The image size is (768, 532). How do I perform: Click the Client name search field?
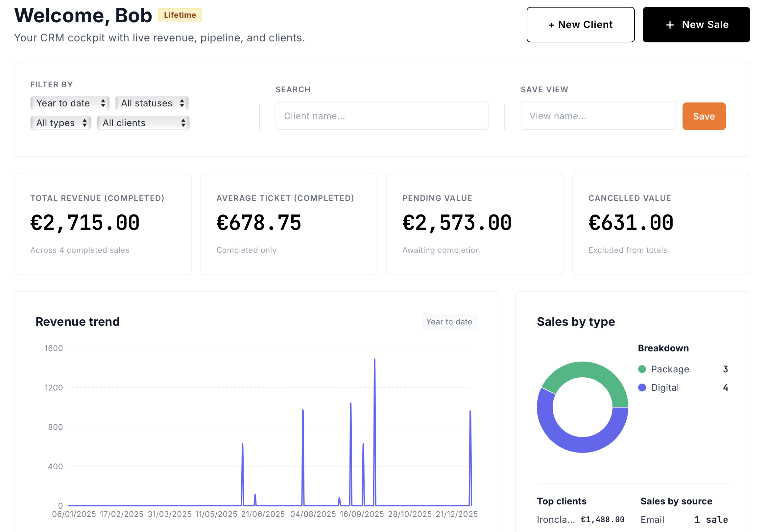pyautogui.click(x=382, y=116)
